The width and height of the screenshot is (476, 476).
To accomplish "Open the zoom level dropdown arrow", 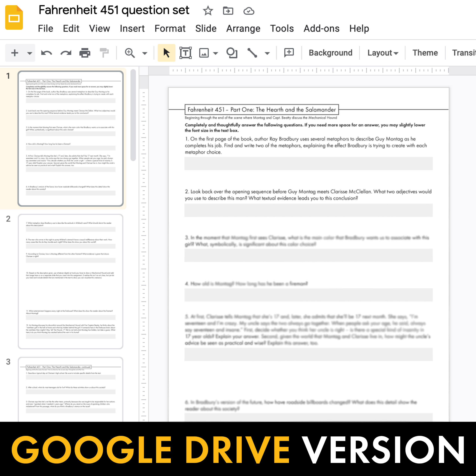I will click(x=145, y=53).
